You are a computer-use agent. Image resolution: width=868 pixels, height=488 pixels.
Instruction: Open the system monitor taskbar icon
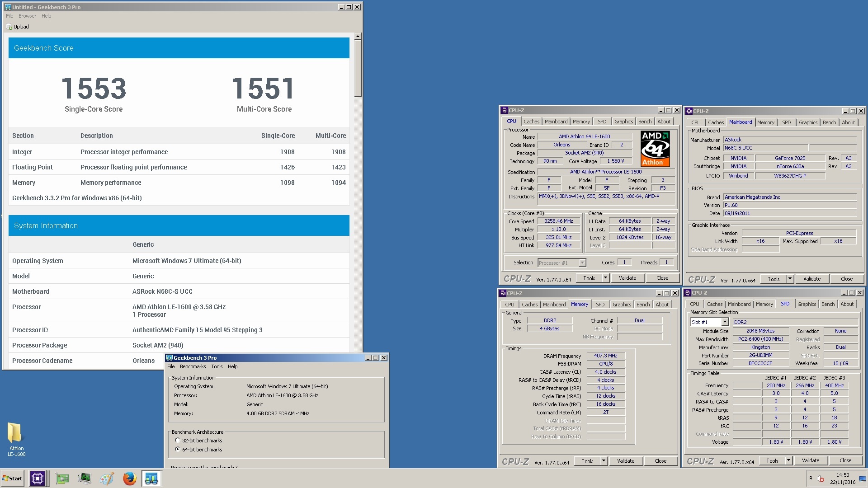[84, 479]
